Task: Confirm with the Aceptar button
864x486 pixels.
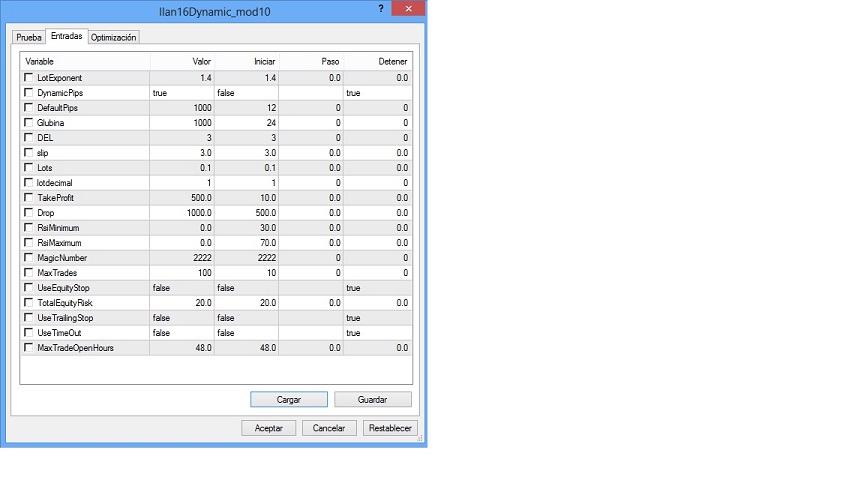Action: [x=268, y=428]
